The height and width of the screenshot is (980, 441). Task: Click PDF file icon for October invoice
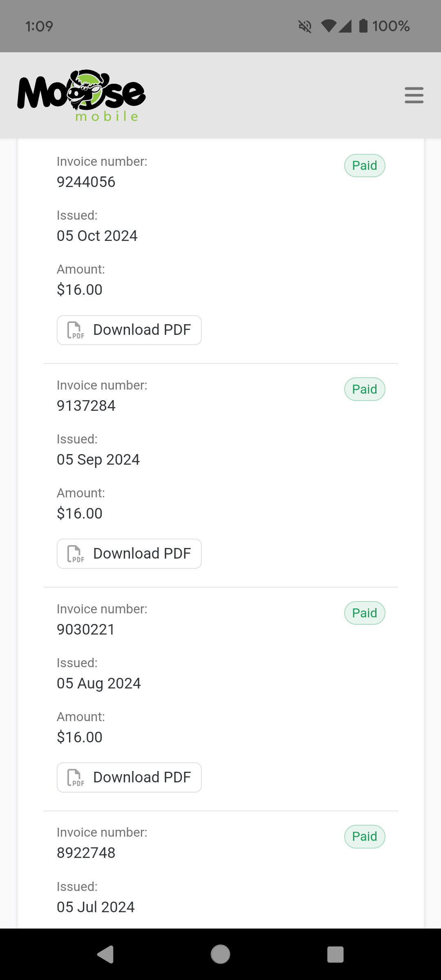coord(76,330)
